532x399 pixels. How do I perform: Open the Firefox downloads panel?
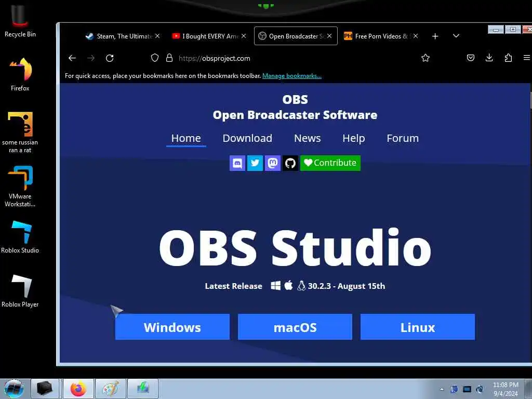(x=489, y=58)
